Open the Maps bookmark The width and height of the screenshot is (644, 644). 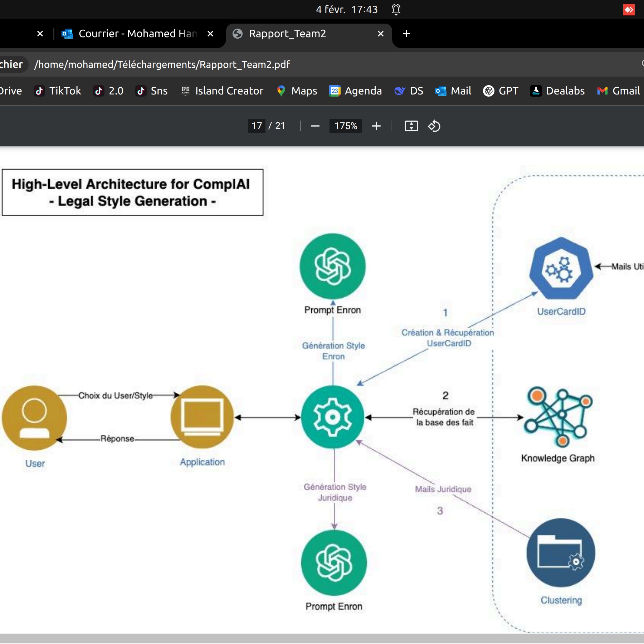[x=297, y=91]
